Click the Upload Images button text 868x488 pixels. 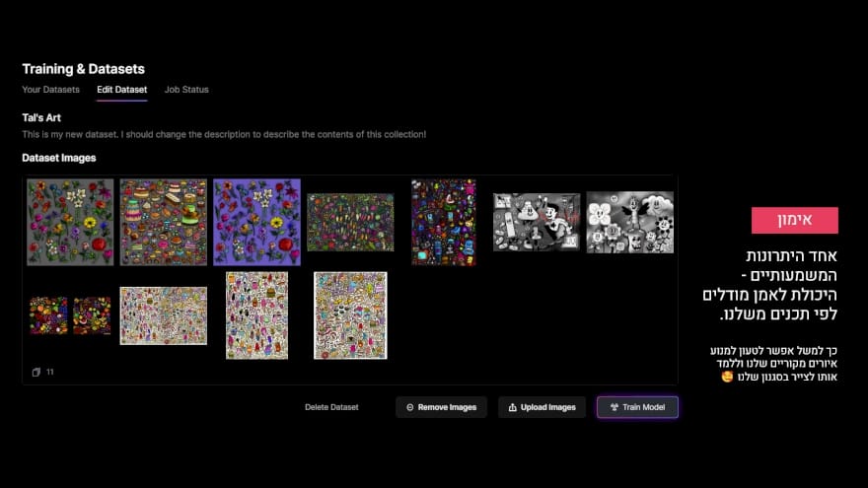coord(549,407)
